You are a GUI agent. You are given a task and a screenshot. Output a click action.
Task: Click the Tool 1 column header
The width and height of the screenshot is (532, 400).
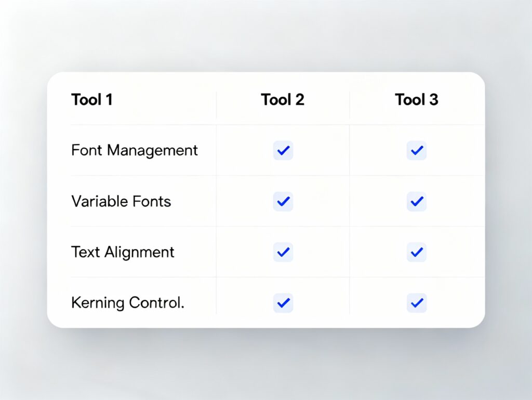pos(92,99)
